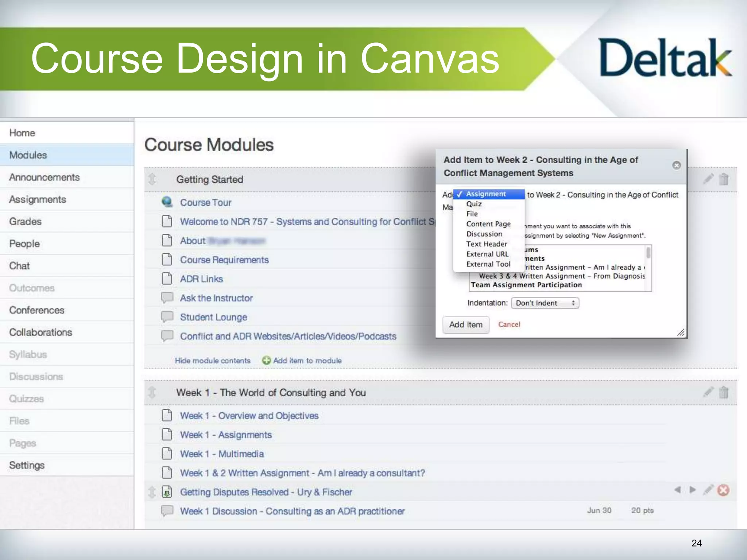Image resolution: width=747 pixels, height=560 pixels.
Task: Click the drag handle of Week 1 module
Action: point(152,393)
